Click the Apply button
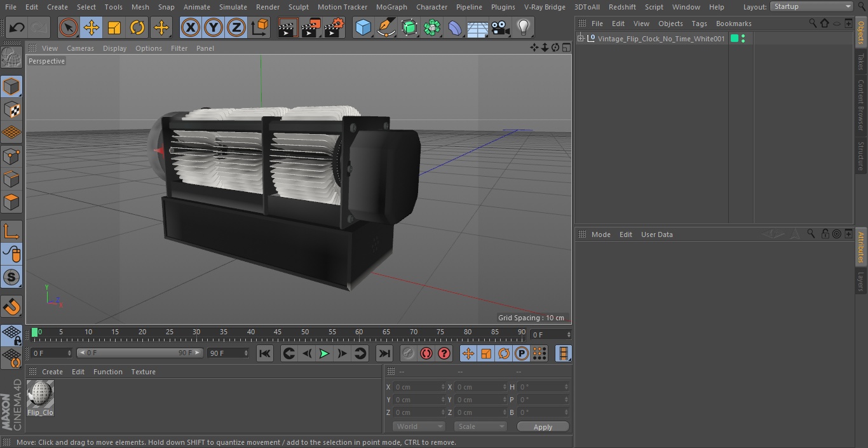This screenshot has height=448, width=868. [x=543, y=427]
